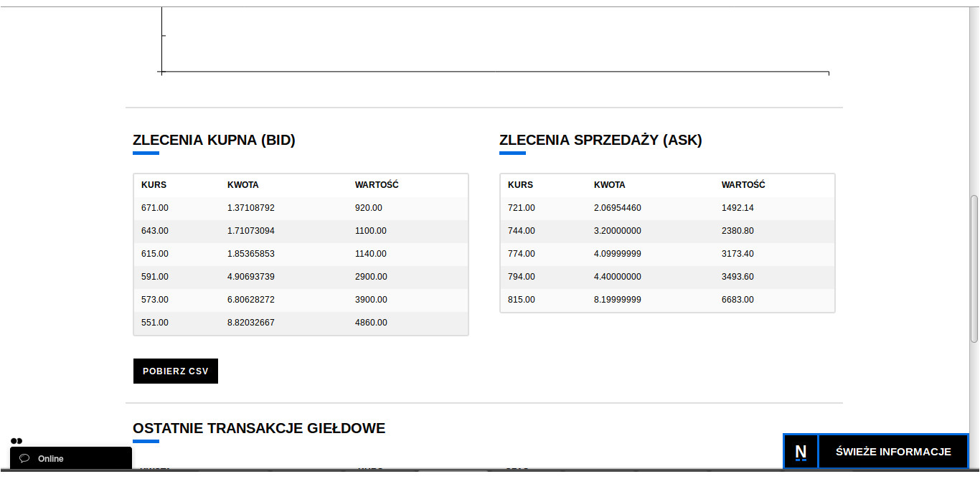This screenshot has width=980, height=479.
Task: Click the Wartość column header in BID table
Action: pos(377,185)
